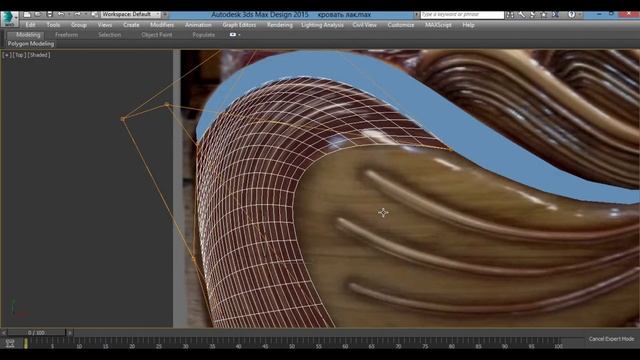This screenshot has height=360, width=640.
Task: Click the Redo arrow icon
Action: (x=78, y=14)
